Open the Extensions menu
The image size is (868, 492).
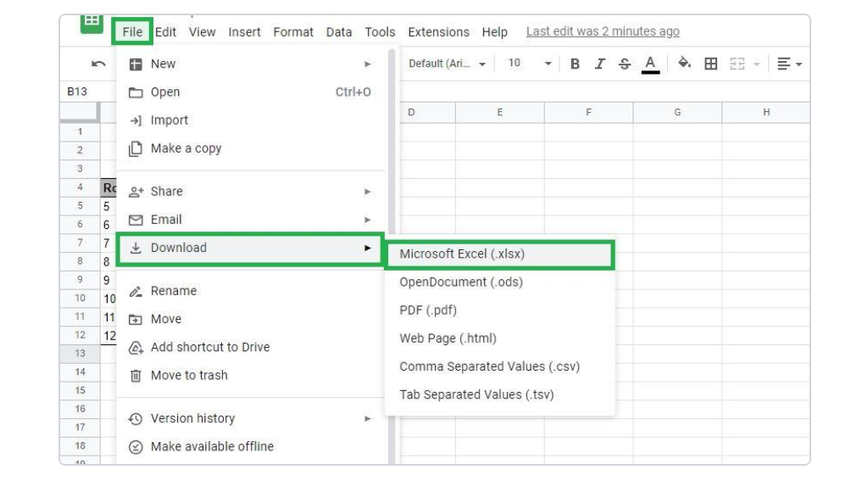(x=438, y=32)
